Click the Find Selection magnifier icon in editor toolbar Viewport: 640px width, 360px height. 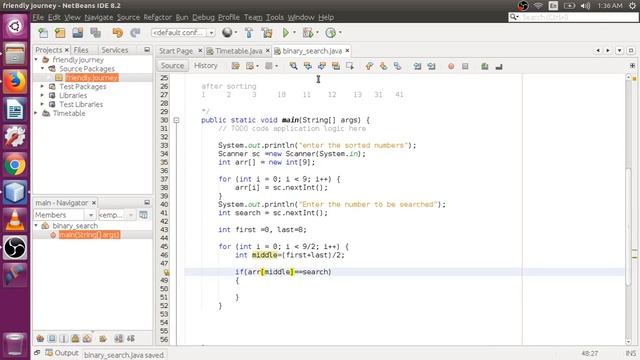click(293, 66)
